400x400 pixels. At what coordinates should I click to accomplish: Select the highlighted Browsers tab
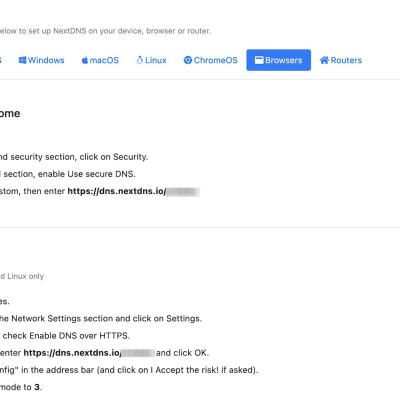[279, 60]
